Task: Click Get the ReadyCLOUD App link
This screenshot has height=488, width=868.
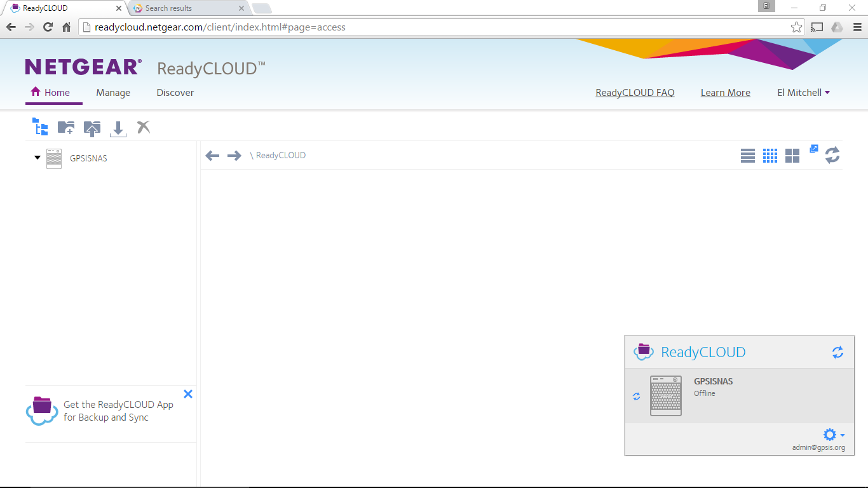Action: (x=118, y=411)
